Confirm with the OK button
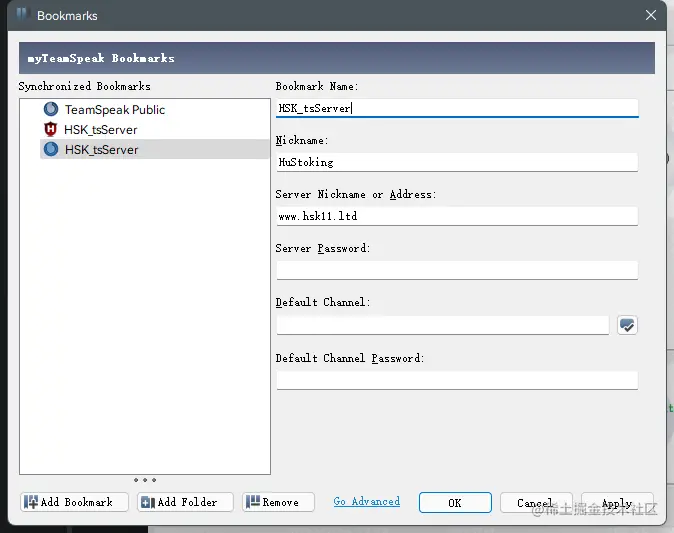Screen dimensions: 674x533 pos(455,502)
